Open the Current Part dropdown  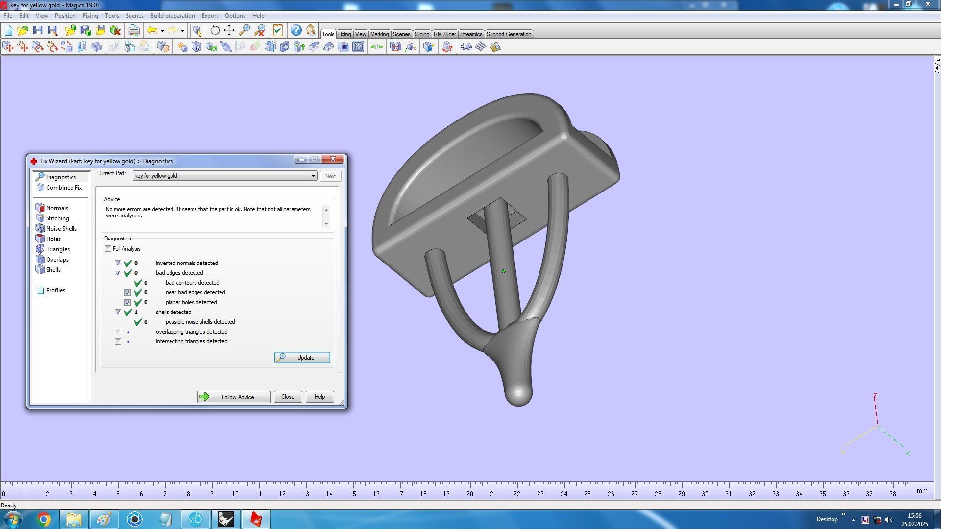point(313,176)
